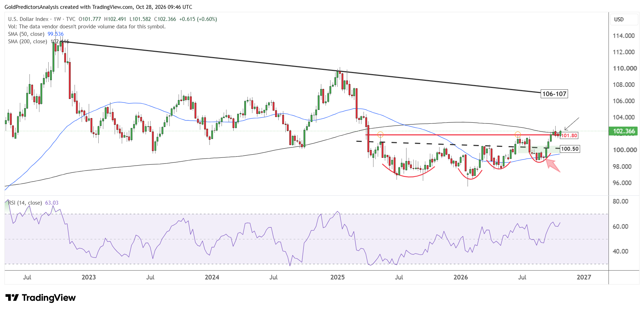The height and width of the screenshot is (311, 644).
Task: Click the 2023 label on time axis
Action: pyautogui.click(x=89, y=277)
